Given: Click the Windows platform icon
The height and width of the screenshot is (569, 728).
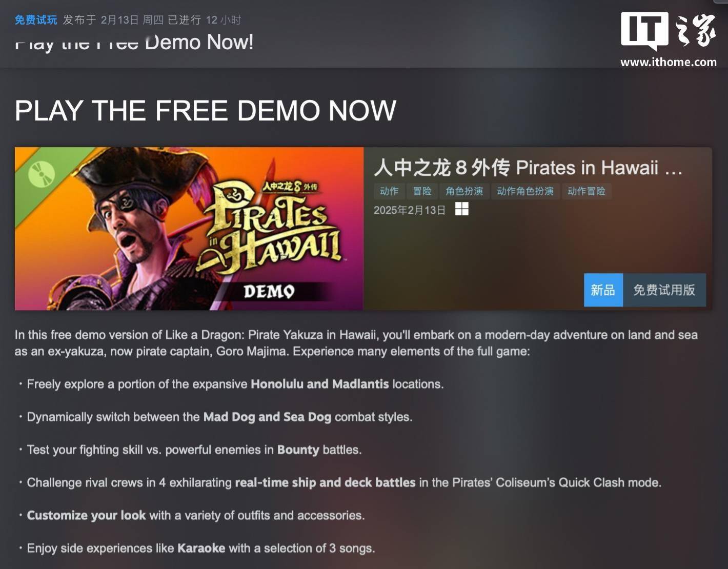Looking at the screenshot, I should (x=461, y=209).
